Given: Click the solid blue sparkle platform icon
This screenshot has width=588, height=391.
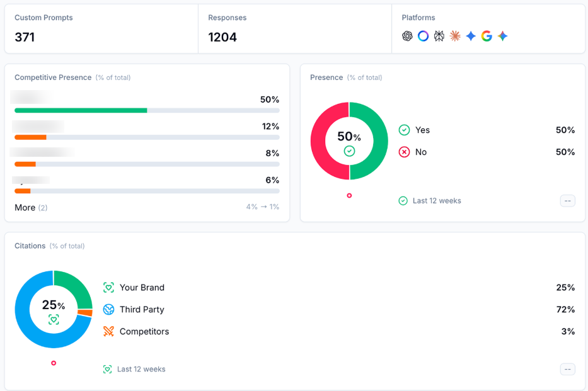Looking at the screenshot, I should click(471, 36).
